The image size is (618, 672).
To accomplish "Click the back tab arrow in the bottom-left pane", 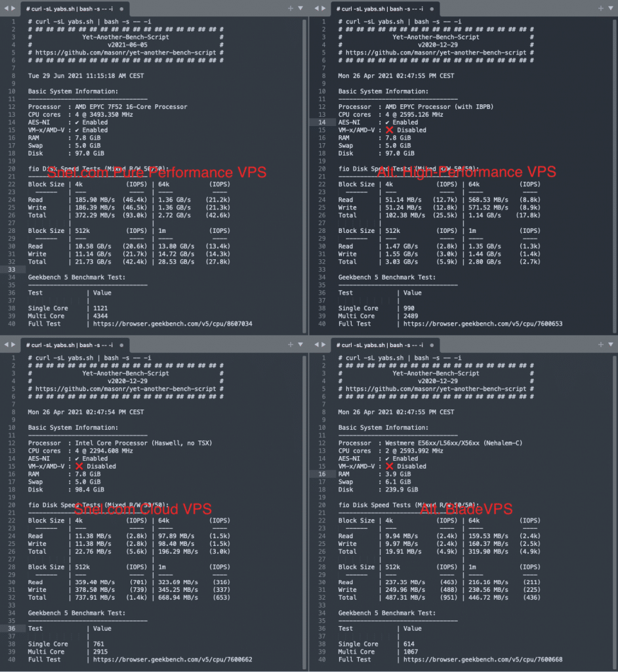I will (x=6, y=345).
